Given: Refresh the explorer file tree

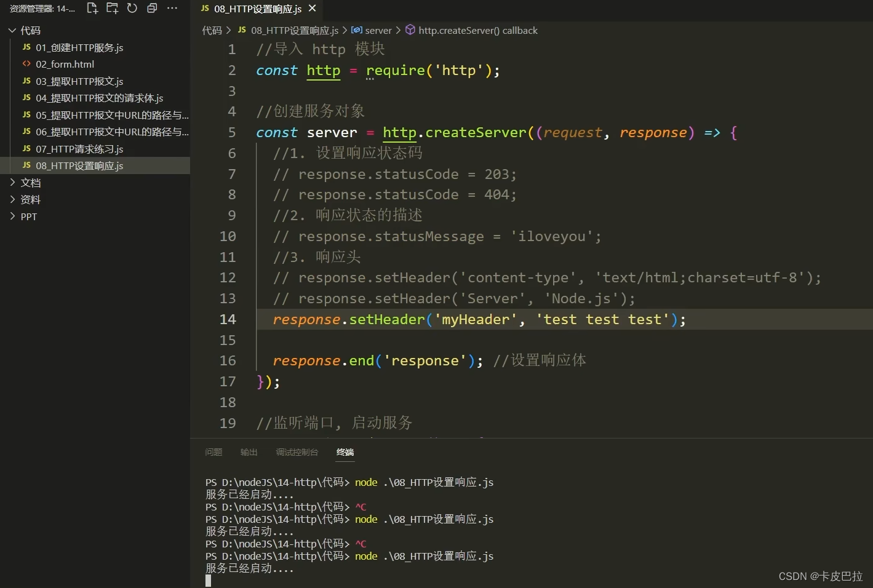Looking at the screenshot, I should (132, 8).
